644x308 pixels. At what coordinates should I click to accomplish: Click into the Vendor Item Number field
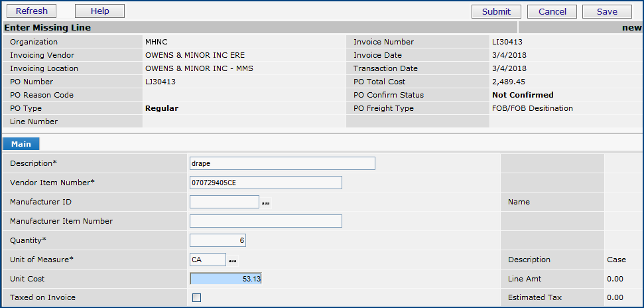265,183
